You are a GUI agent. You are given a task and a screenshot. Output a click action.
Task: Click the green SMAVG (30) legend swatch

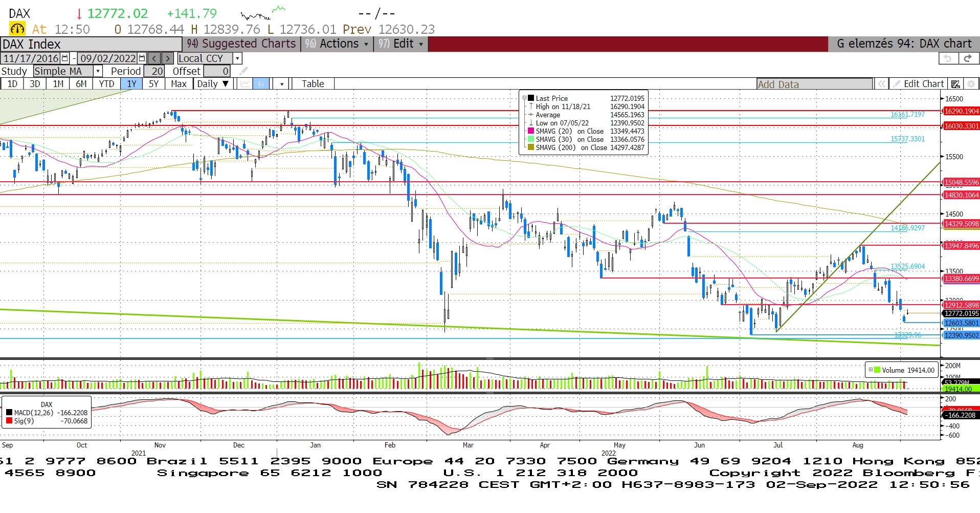click(x=531, y=139)
